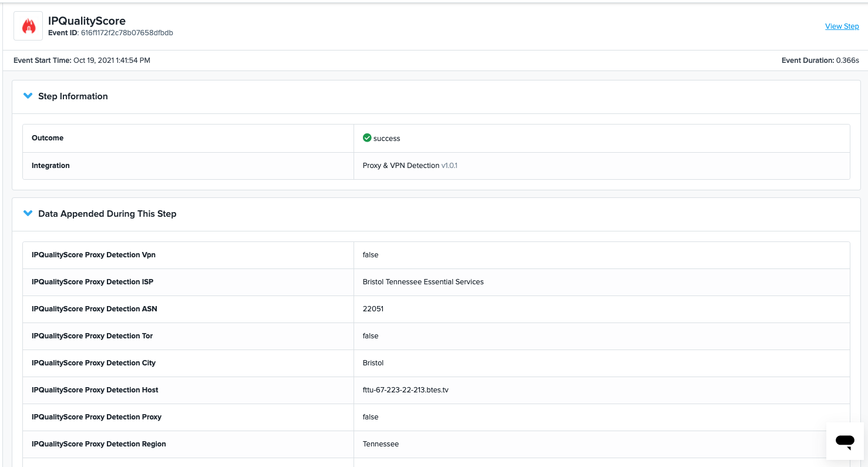This screenshot has height=467, width=868.
Task: Click the IPQualityScore flame logo icon
Action: pyautogui.click(x=28, y=26)
